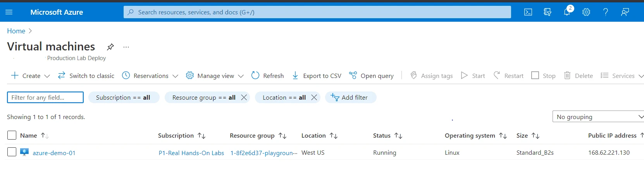The image size is (644, 171).
Task: Click the Delete trash icon
Action: tap(567, 75)
